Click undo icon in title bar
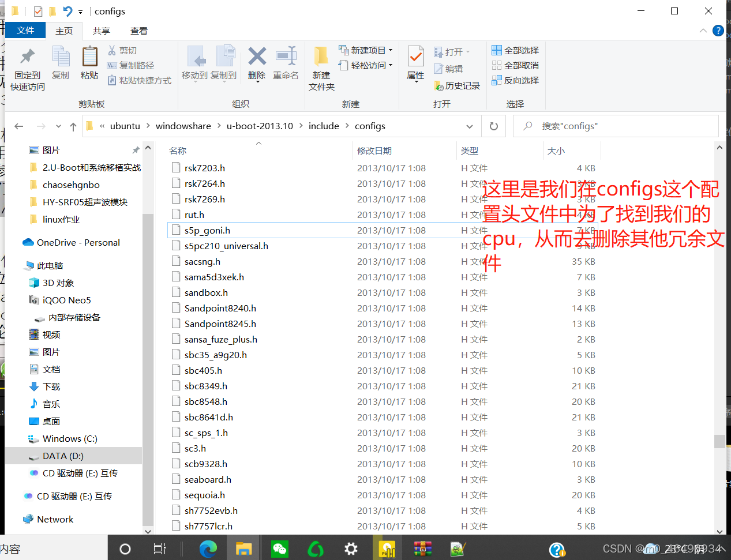 click(x=68, y=11)
